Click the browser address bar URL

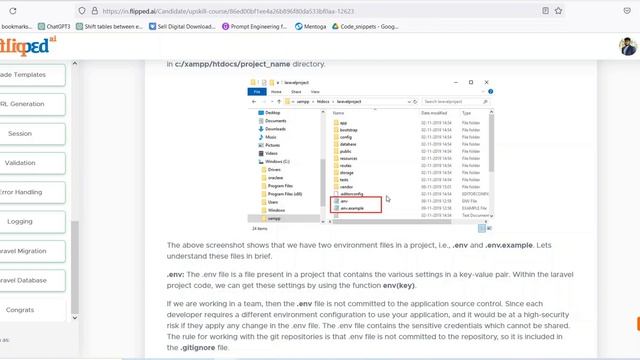(228, 11)
